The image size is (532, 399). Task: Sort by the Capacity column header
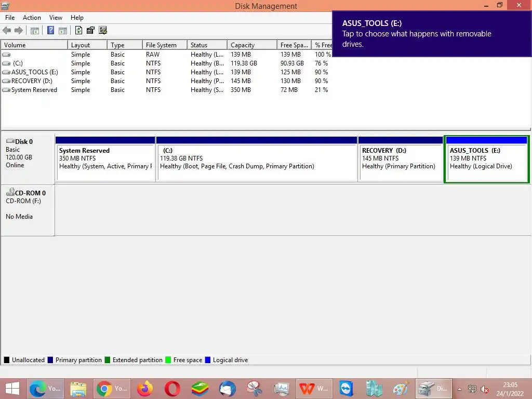pos(252,45)
